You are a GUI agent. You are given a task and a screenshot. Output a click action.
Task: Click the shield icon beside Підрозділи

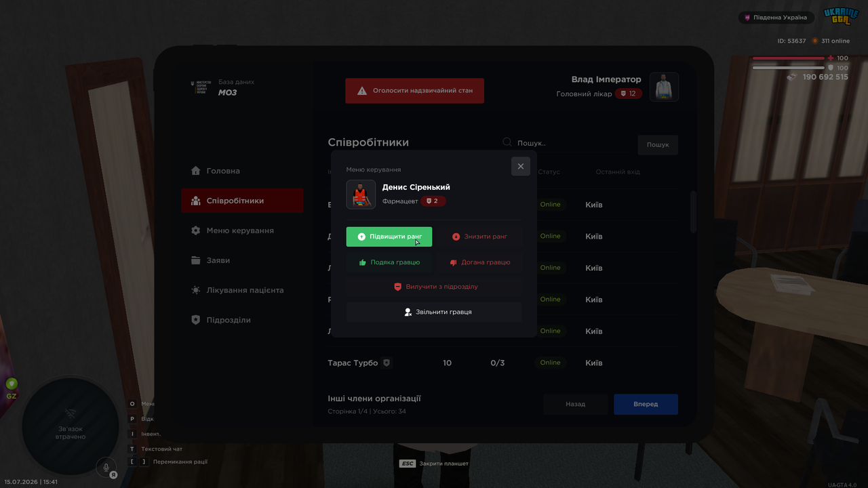click(196, 320)
